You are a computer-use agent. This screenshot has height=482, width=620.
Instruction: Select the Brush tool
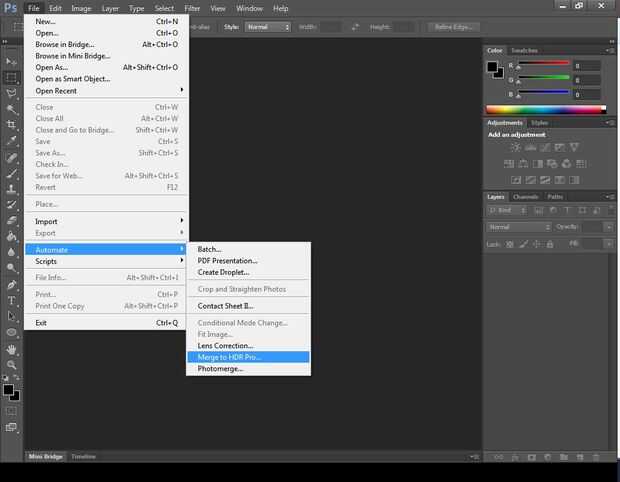click(x=11, y=173)
